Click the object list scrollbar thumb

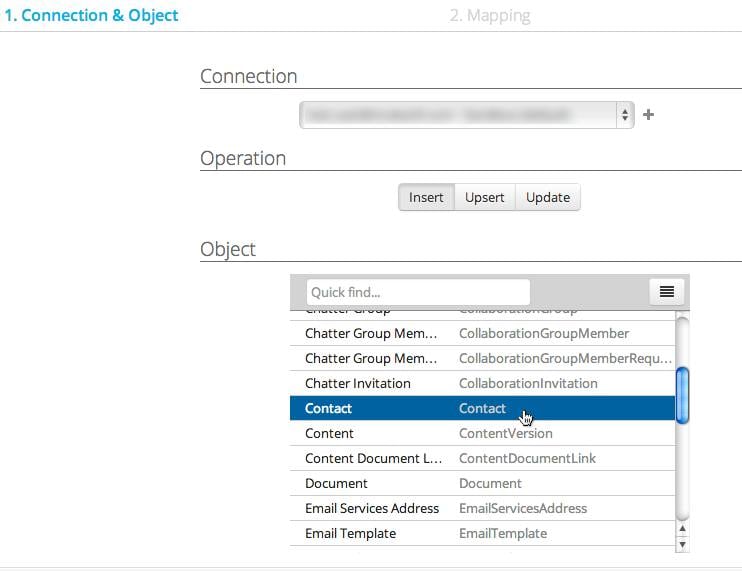tap(682, 395)
